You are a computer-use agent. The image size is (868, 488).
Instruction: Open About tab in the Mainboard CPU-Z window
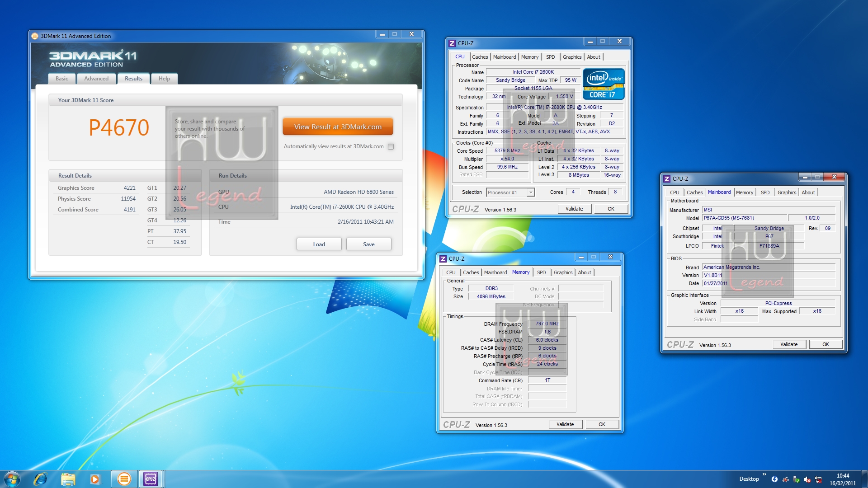(808, 192)
